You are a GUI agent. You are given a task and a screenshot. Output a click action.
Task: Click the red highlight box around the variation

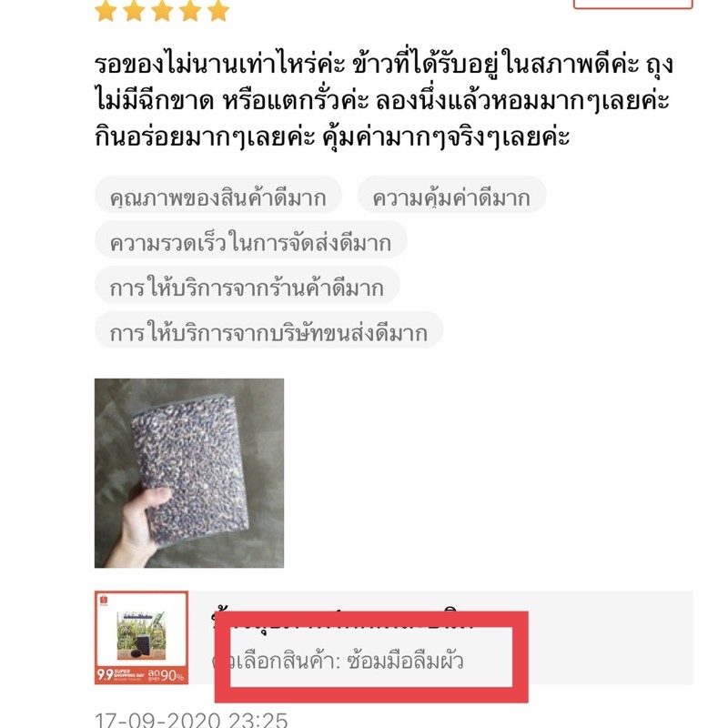coord(371,656)
